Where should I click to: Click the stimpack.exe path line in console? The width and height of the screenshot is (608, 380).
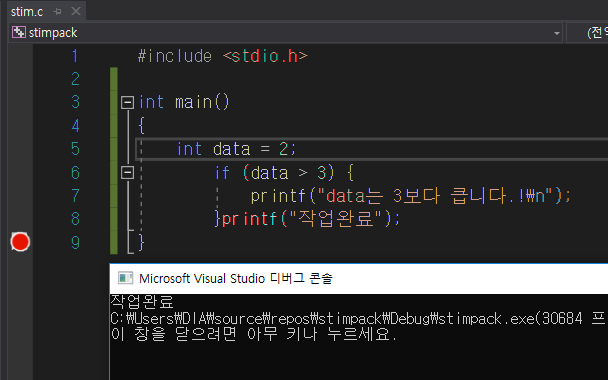coord(359,319)
